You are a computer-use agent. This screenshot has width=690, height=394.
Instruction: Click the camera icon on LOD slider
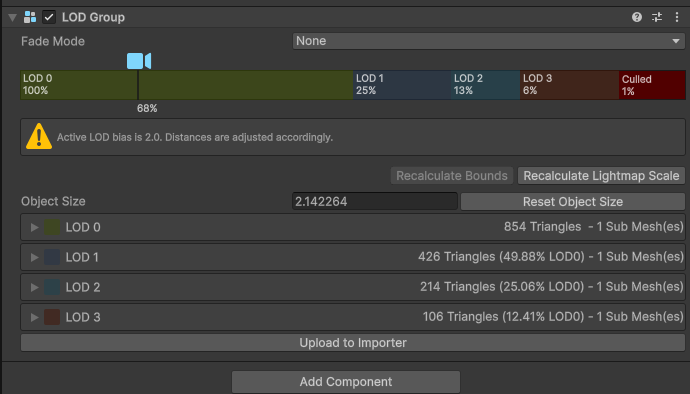tap(139, 61)
